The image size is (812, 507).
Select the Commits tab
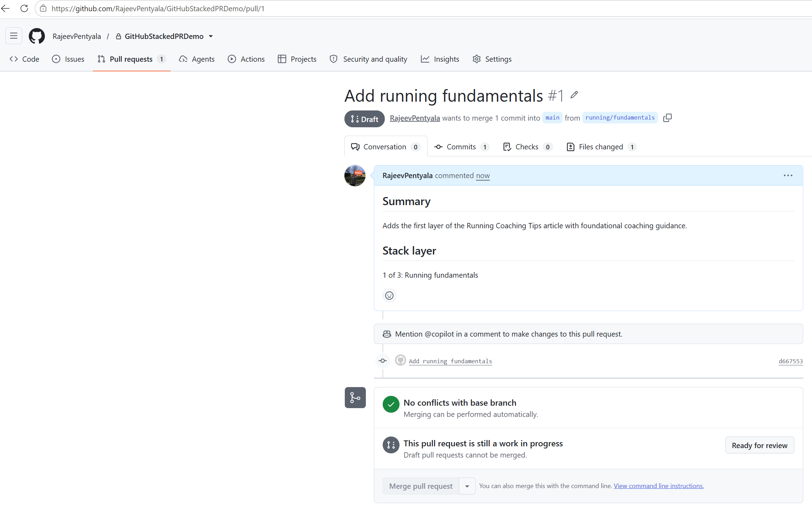pyautogui.click(x=462, y=147)
